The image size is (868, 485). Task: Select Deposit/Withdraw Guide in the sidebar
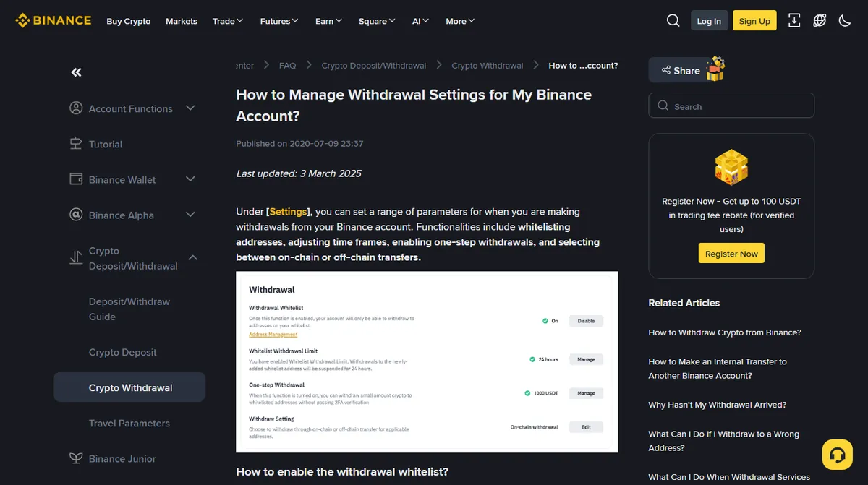(129, 309)
